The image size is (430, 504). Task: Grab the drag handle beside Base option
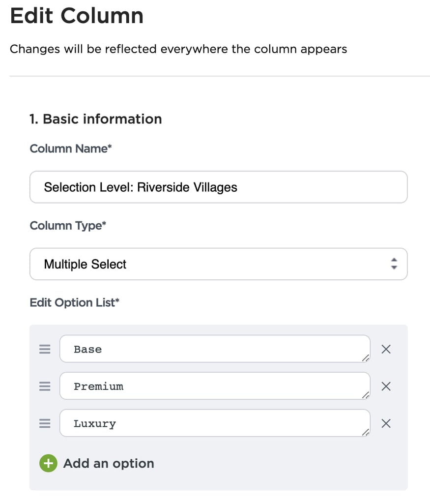45,349
